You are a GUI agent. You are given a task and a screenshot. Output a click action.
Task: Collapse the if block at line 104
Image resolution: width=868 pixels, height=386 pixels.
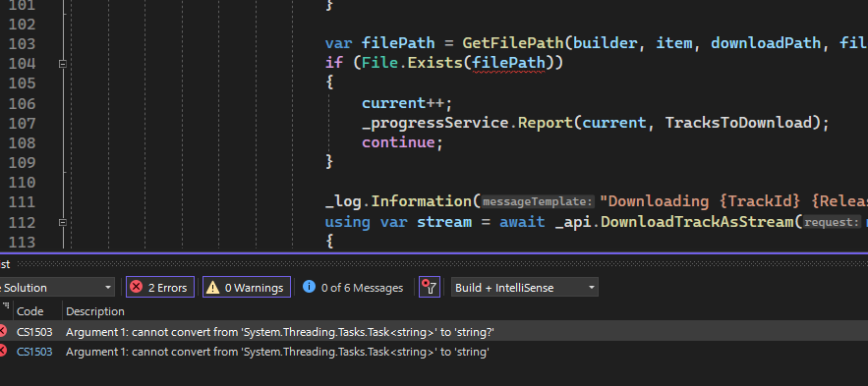tap(63, 64)
